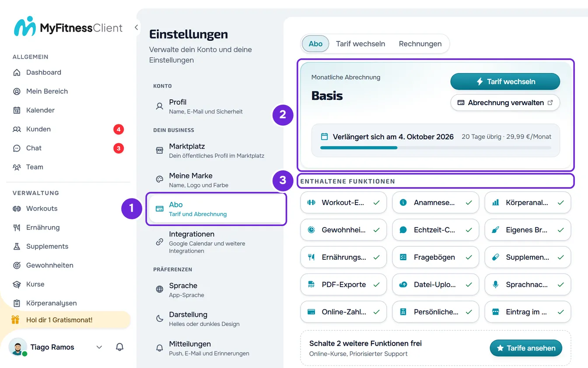
Task: Select the Kurse graduation cap icon
Action: click(17, 284)
